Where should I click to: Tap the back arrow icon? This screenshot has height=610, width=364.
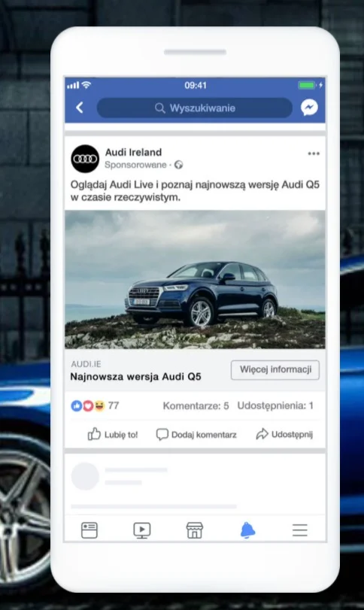80,108
